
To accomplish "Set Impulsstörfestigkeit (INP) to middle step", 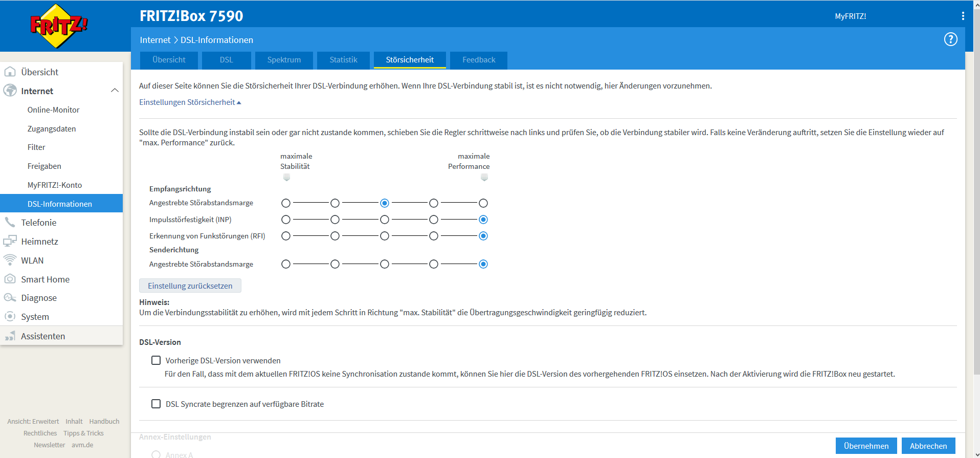I will pos(385,220).
